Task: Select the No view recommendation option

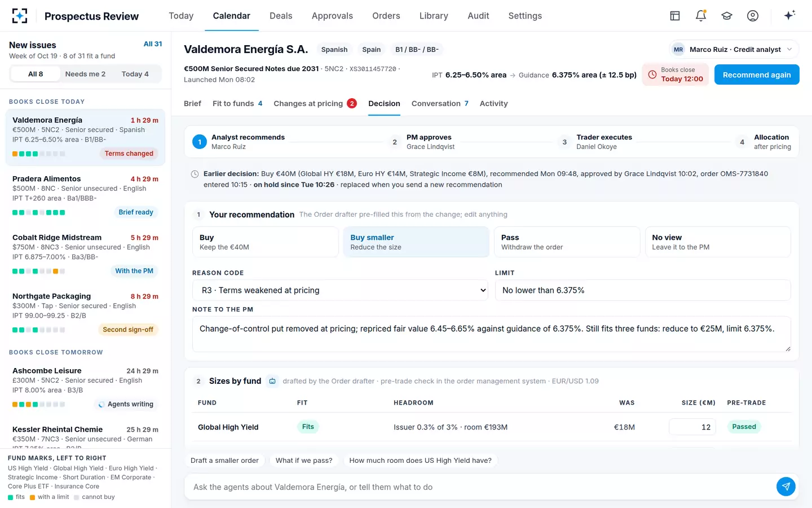Action: [x=718, y=242]
